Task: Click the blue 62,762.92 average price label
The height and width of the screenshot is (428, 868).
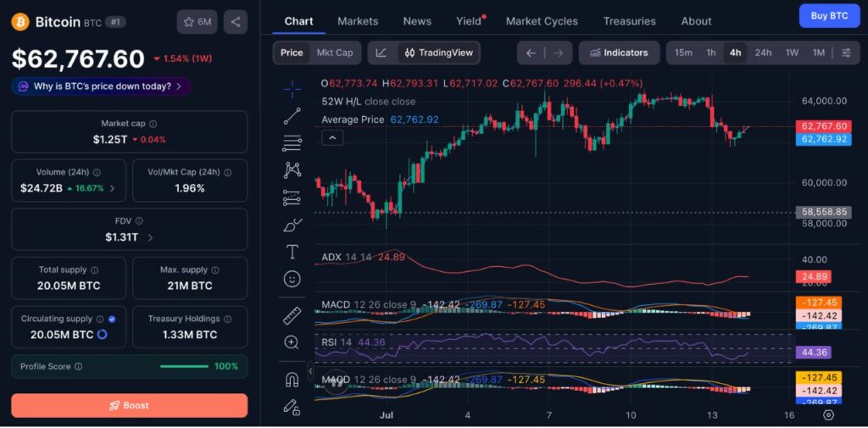Action: point(822,139)
